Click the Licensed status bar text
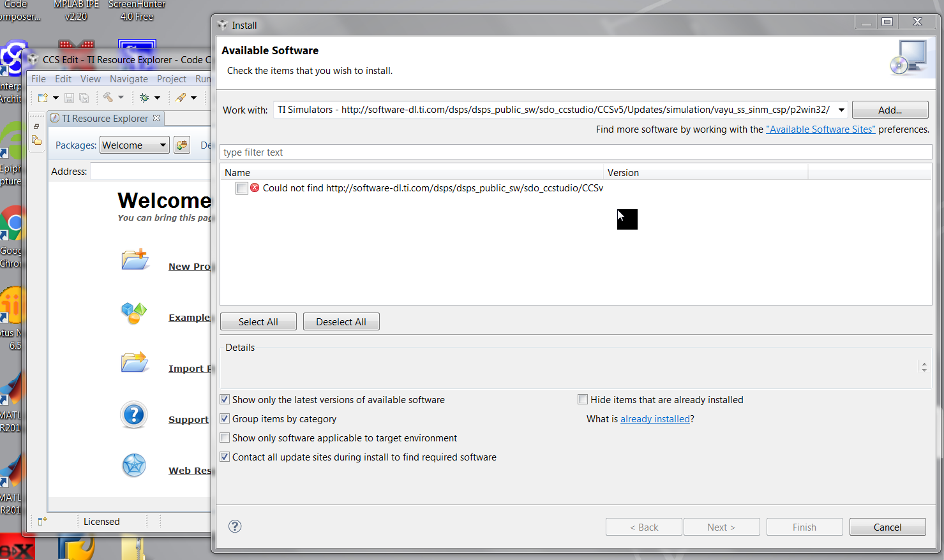 [101, 521]
